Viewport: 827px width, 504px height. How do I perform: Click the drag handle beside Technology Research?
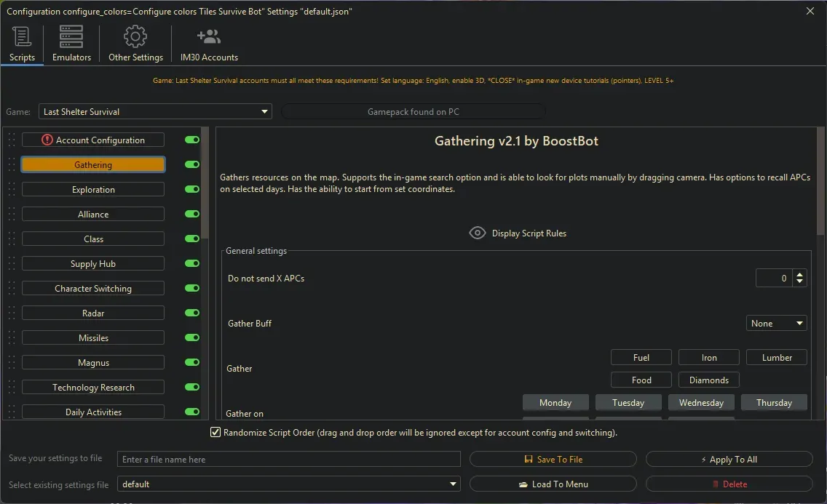(x=12, y=388)
